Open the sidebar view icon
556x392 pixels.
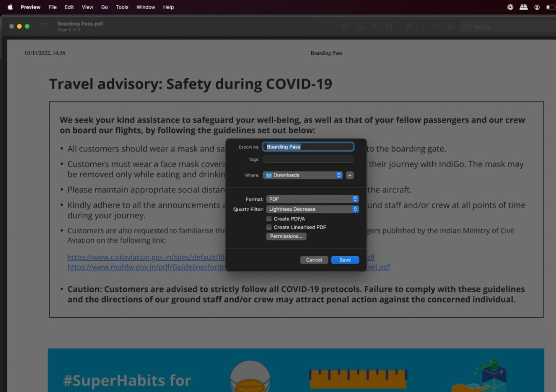click(43, 26)
